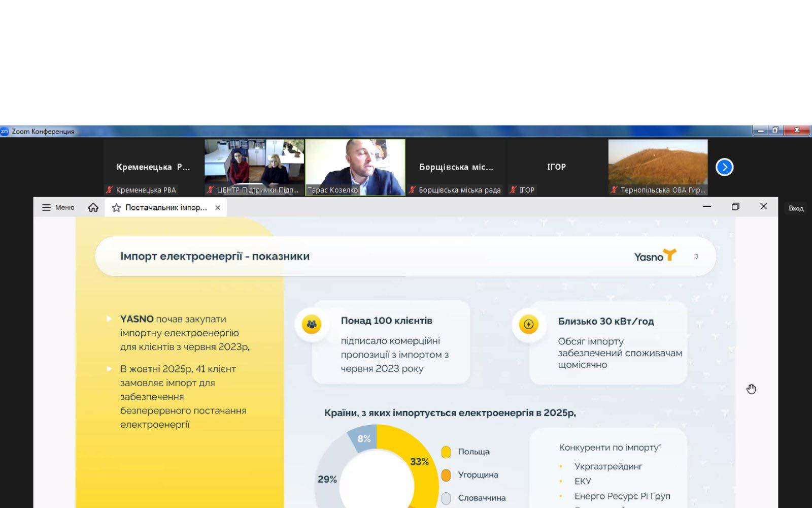Image resolution: width=812 pixels, height=508 pixels.
Task: Click the Вход button
Action: click(x=796, y=208)
